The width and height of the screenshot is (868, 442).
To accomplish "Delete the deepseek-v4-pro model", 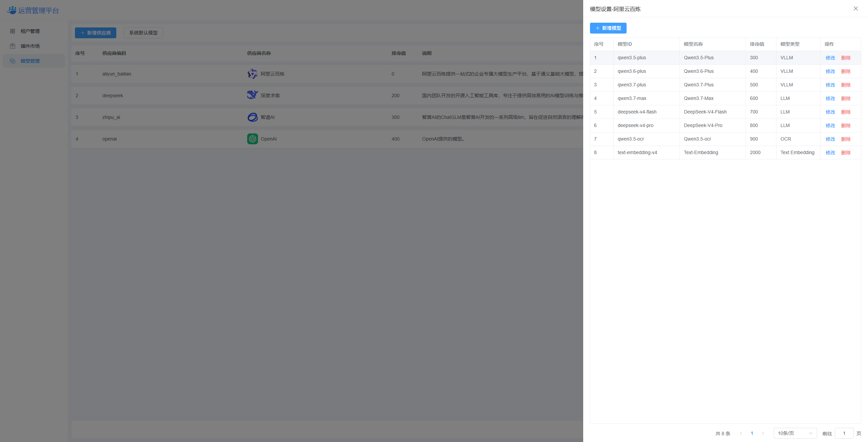I will [x=846, y=126].
